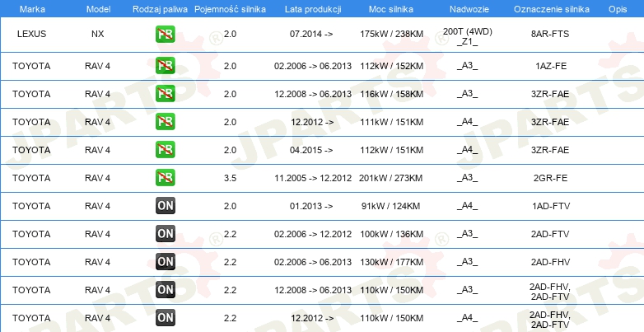The image size is (644, 332).
Task: Click the ON diesel icon for engine 1AD-FTV
Action: [165, 205]
